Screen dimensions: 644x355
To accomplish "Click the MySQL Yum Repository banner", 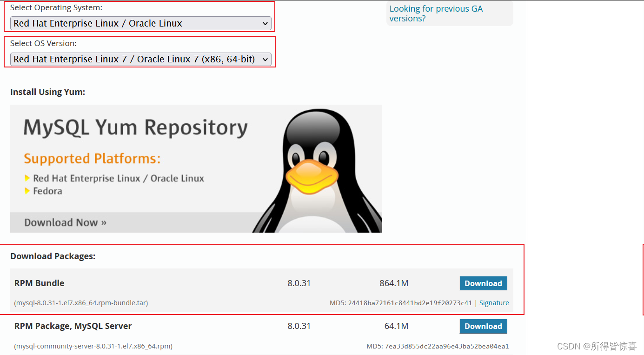I will 196,168.
